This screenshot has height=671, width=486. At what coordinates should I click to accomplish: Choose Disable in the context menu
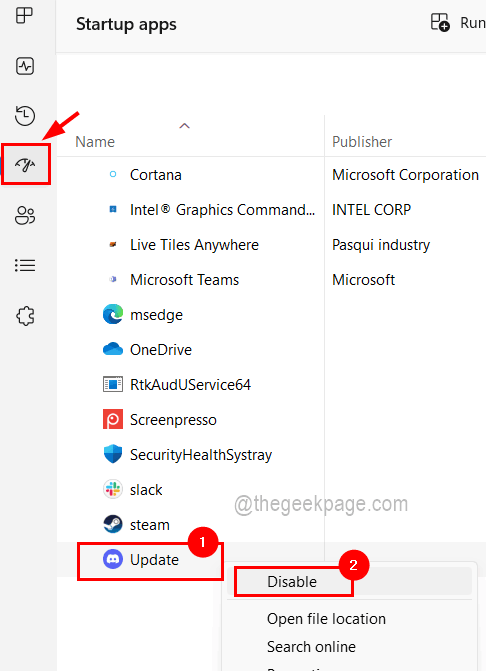(292, 582)
